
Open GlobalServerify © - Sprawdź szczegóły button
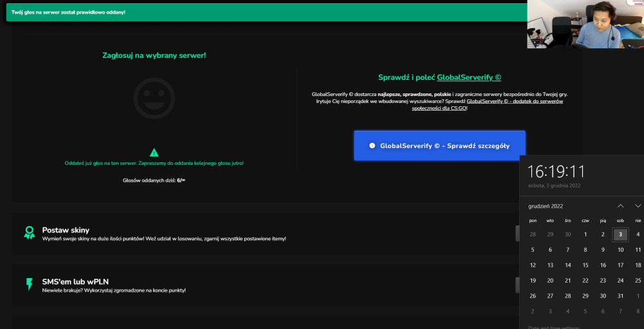(x=439, y=146)
